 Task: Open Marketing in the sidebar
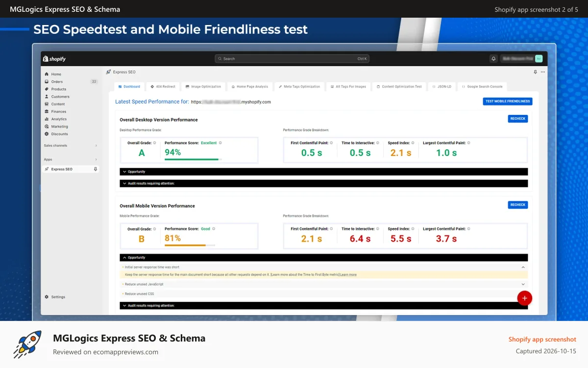59,127
